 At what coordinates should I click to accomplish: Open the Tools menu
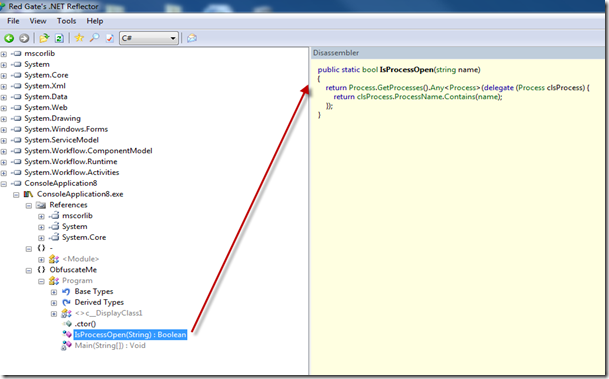[66, 21]
